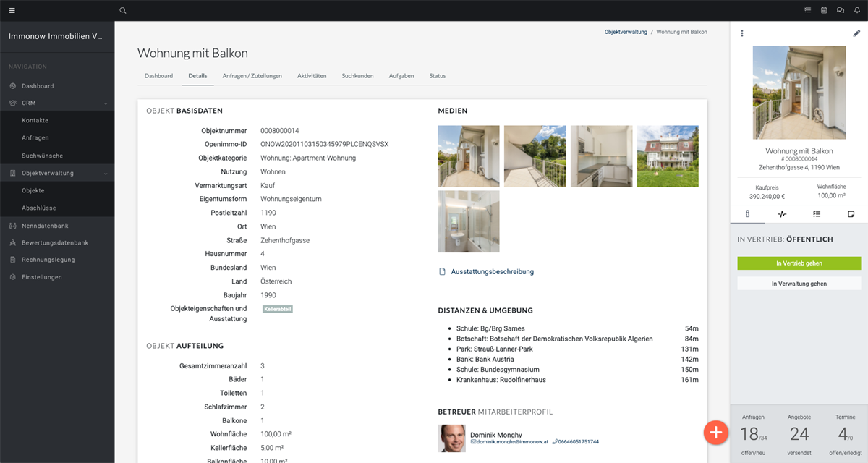Click the Dashboard gauge icon in sidebar
The height and width of the screenshot is (463, 868).
pyautogui.click(x=13, y=86)
